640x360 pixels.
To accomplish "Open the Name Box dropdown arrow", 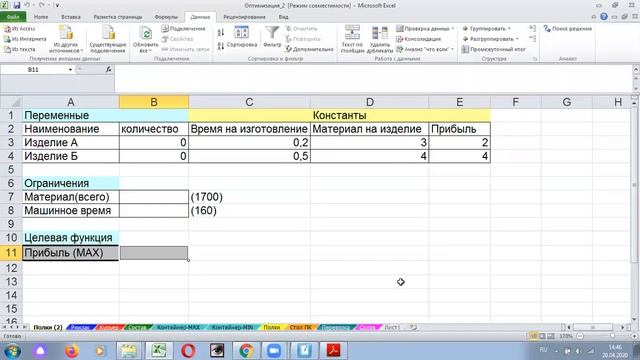I will click(x=70, y=70).
